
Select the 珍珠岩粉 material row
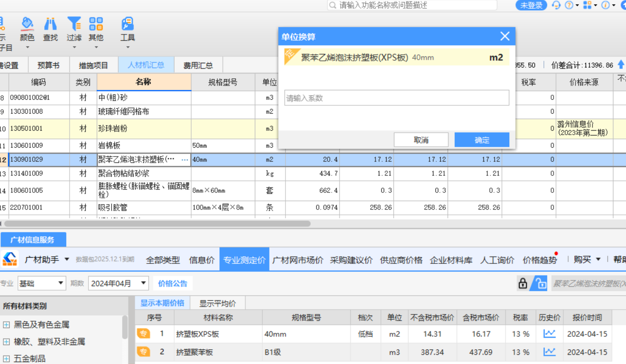click(313, 129)
